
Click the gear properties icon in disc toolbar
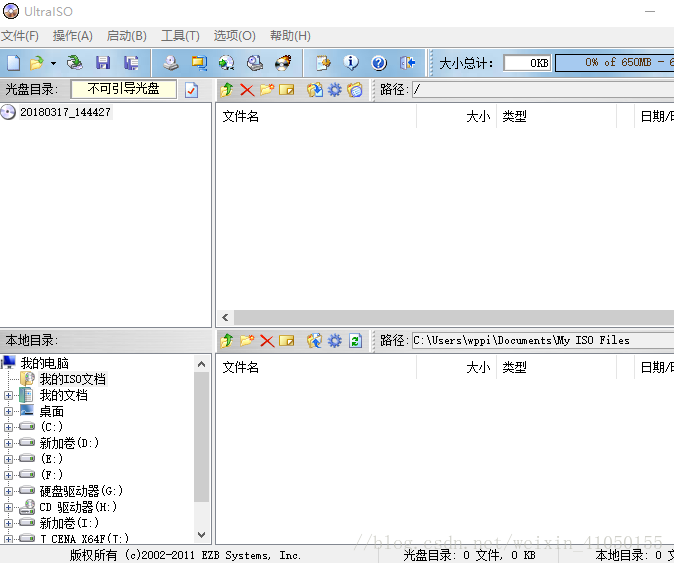[335, 90]
